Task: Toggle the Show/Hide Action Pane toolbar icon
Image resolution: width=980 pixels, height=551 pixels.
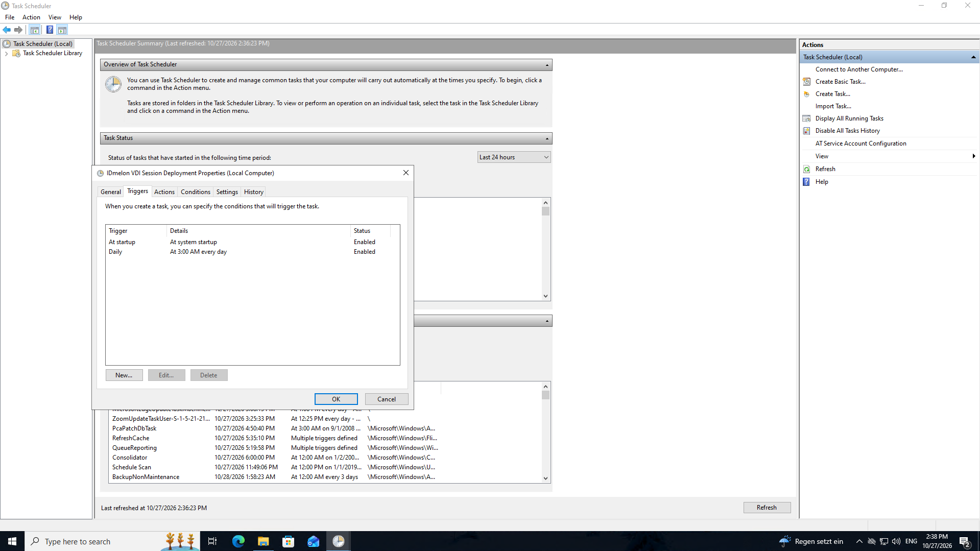Action: (x=62, y=30)
